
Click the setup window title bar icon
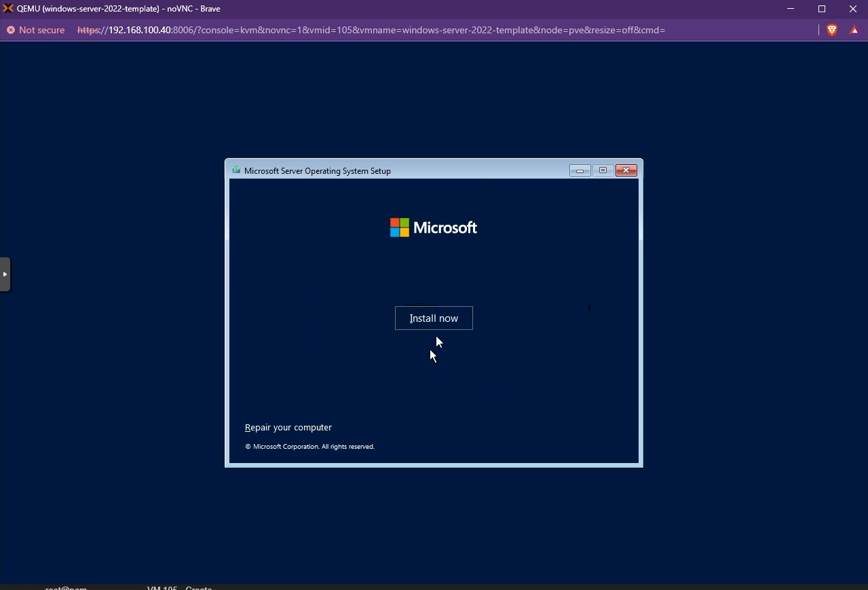[x=235, y=170]
